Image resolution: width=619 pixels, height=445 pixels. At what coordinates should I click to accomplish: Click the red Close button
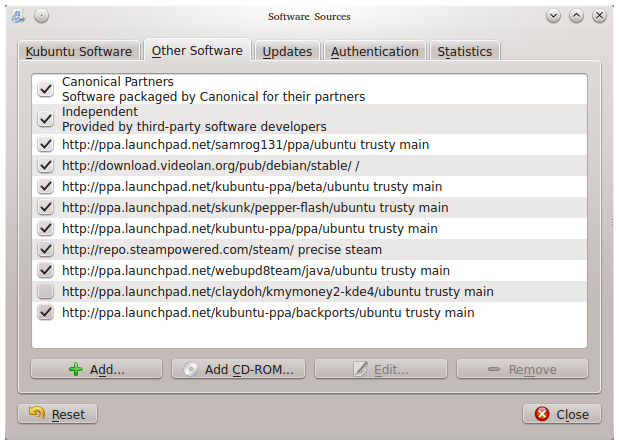[561, 414]
